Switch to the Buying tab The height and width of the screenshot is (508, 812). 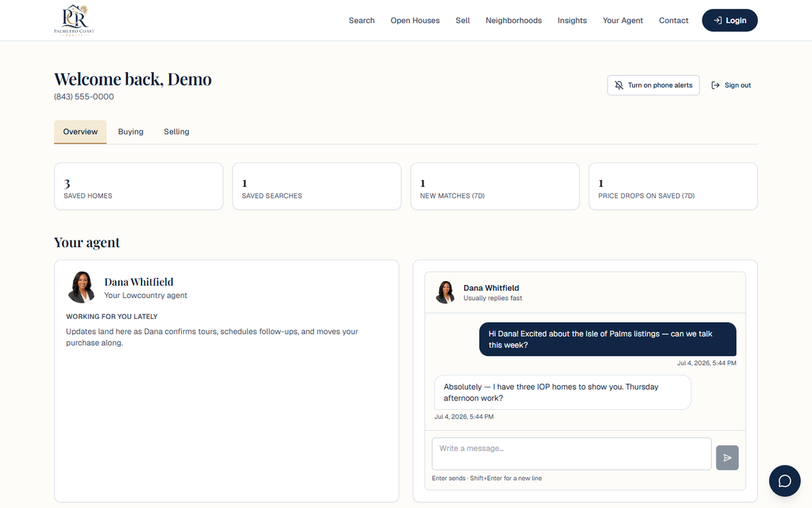[x=131, y=131]
